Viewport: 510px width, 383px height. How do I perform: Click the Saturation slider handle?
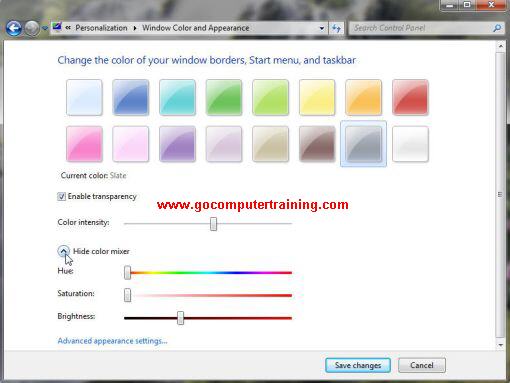(x=127, y=295)
